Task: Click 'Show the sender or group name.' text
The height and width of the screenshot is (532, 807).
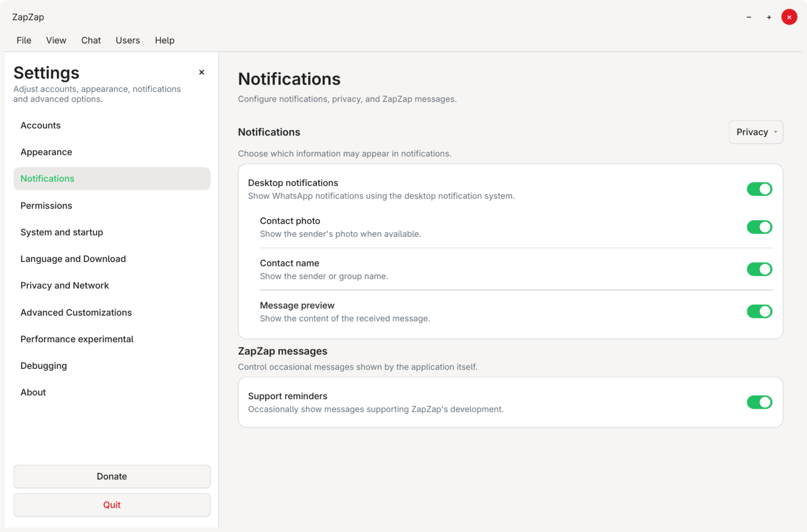Action: tap(324, 276)
